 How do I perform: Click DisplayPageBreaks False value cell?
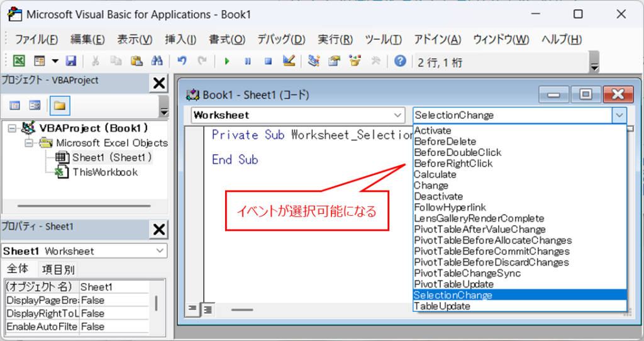(x=114, y=300)
